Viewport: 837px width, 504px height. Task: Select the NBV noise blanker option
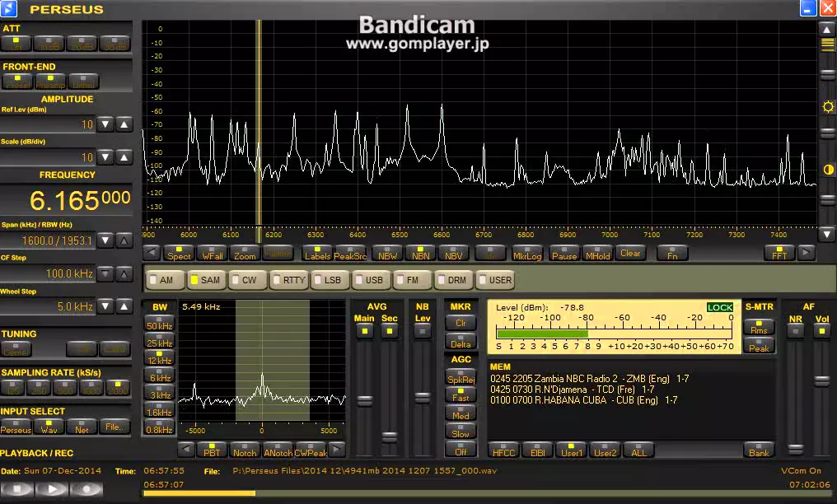(453, 254)
